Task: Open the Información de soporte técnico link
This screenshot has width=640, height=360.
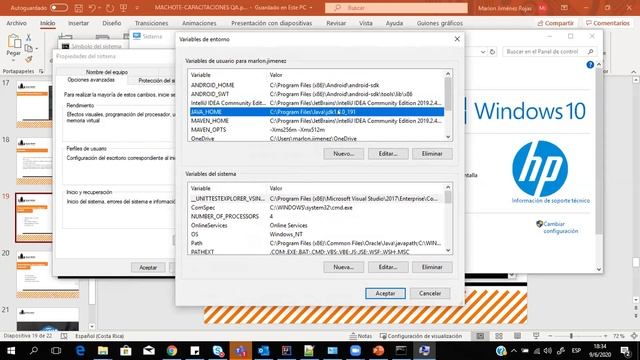Action: (551, 201)
